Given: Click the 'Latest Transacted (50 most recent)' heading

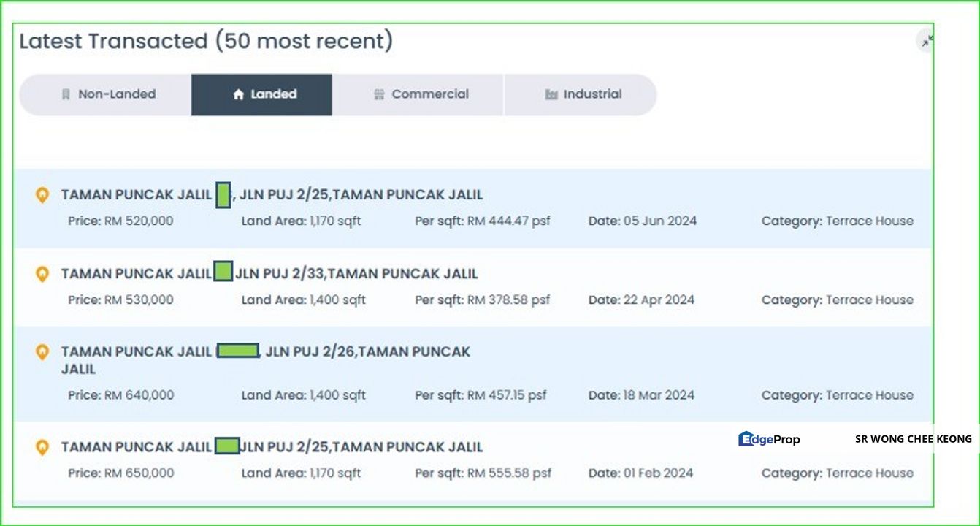Looking at the screenshot, I should click(206, 41).
